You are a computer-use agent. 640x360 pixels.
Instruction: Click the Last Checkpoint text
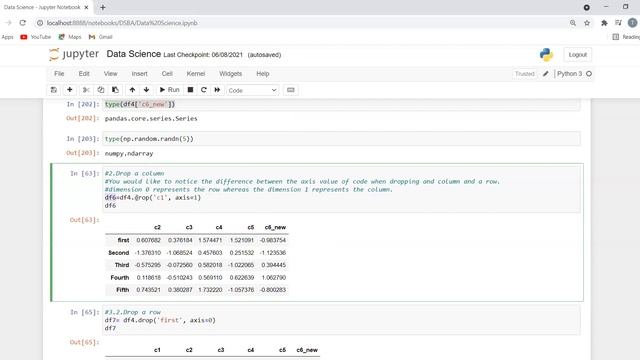point(203,55)
